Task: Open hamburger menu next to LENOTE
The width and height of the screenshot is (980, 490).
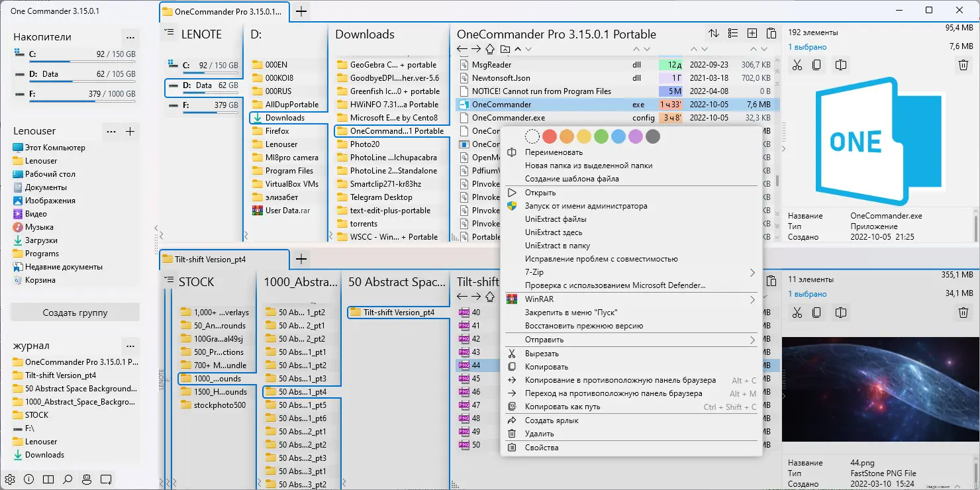Action: (169, 32)
